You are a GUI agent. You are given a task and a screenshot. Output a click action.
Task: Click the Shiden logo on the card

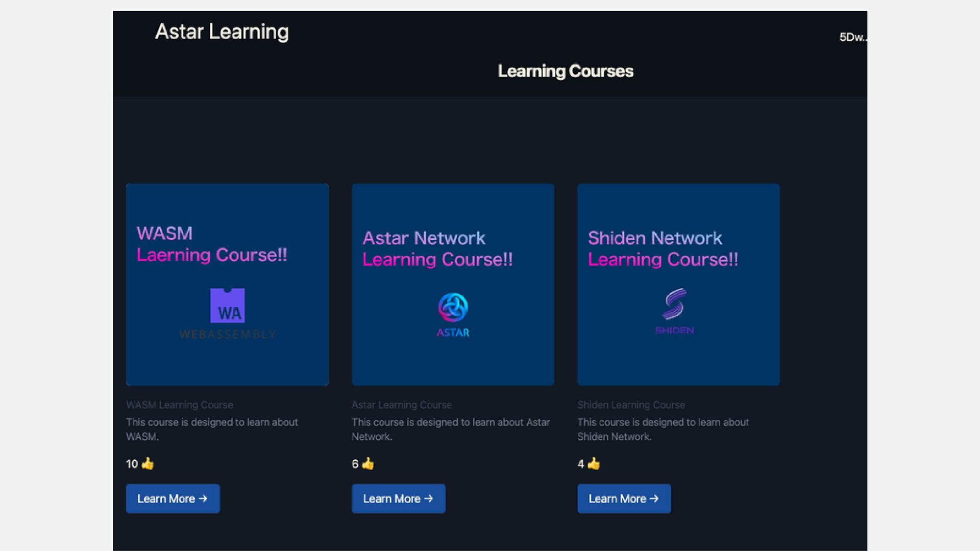click(674, 311)
